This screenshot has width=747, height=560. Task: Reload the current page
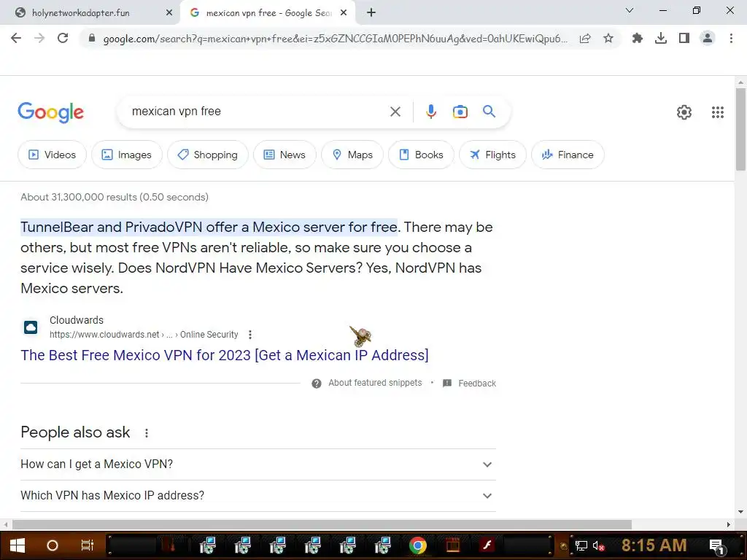[x=63, y=38]
